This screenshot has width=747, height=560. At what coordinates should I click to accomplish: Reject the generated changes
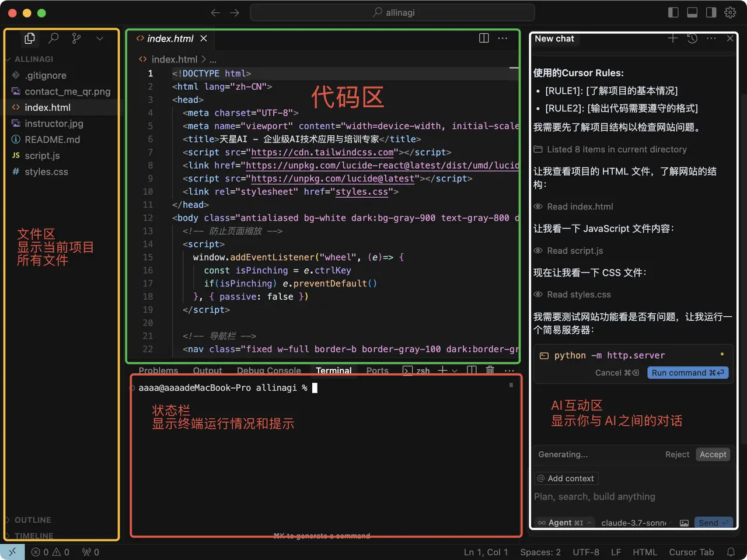tap(677, 454)
